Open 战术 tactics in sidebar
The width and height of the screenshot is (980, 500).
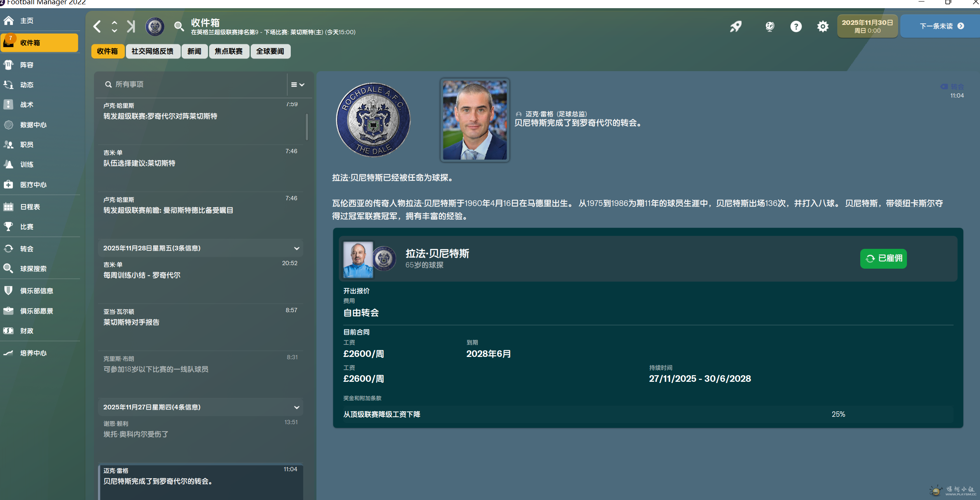(27, 105)
